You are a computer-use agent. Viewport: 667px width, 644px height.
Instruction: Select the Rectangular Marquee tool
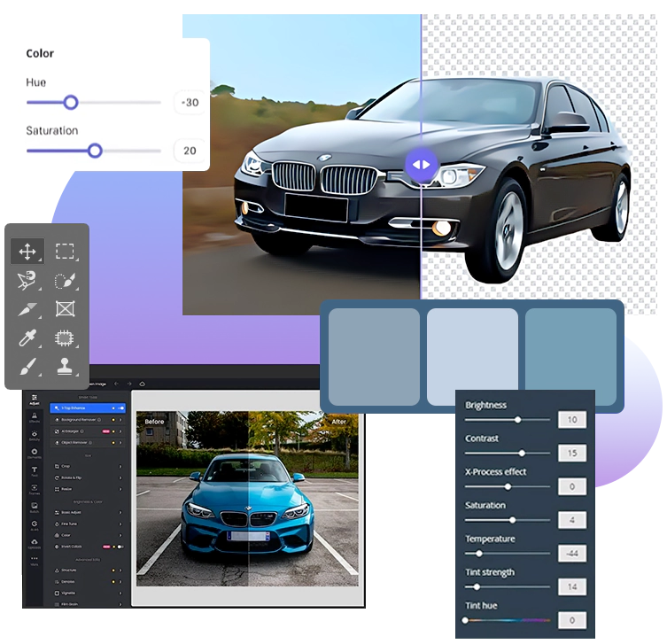tap(65, 252)
